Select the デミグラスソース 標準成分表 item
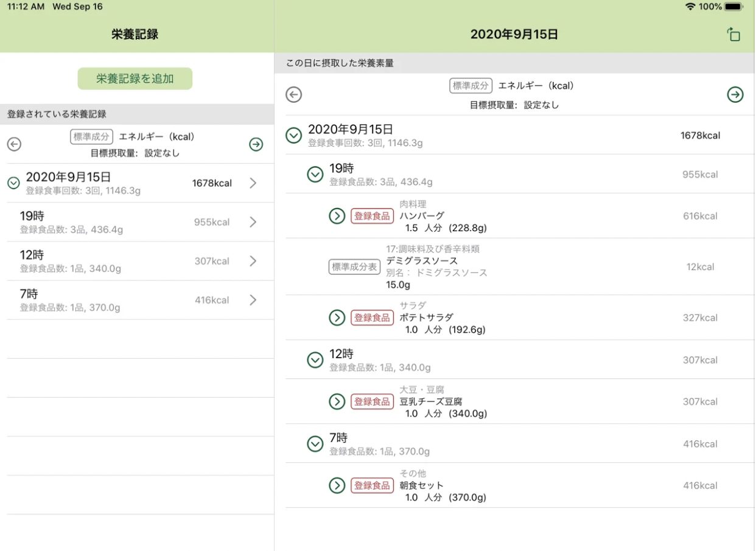This screenshot has height=551, width=756. point(438,267)
